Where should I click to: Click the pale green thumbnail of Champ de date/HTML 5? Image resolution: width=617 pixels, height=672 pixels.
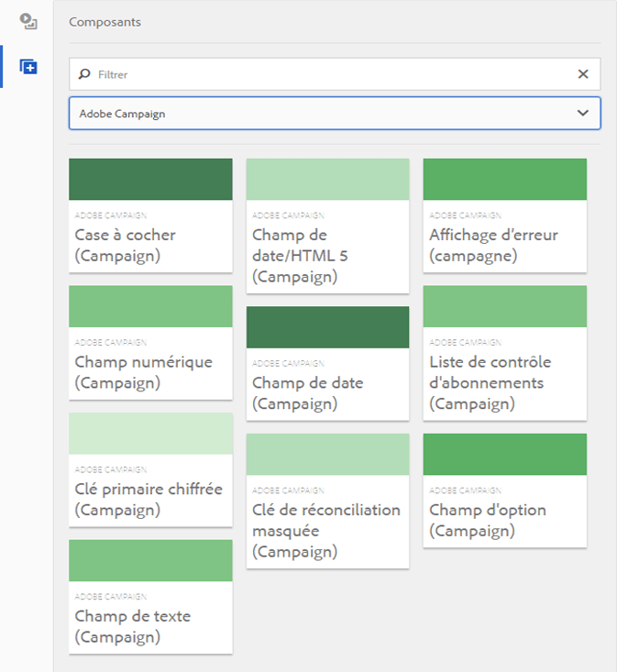click(x=328, y=179)
